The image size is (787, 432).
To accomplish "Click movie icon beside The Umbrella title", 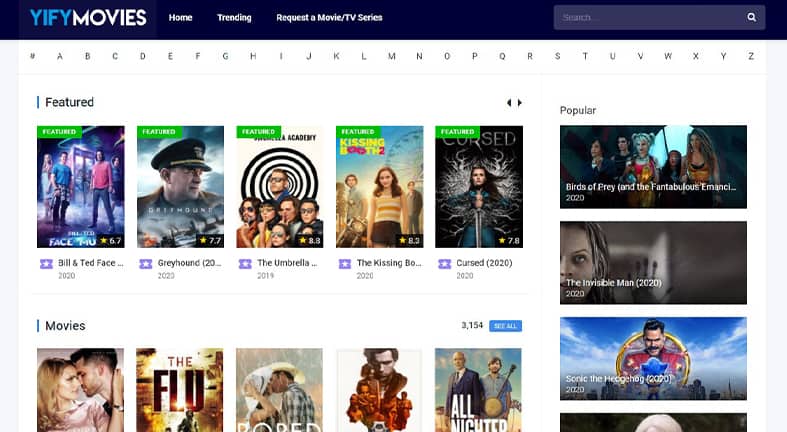I will [x=245, y=263].
